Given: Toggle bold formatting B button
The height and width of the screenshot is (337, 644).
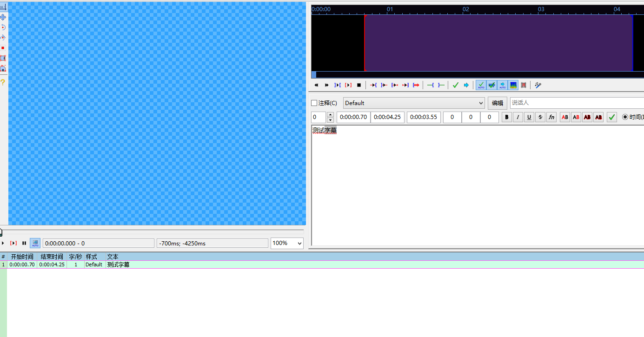Looking at the screenshot, I should pos(507,117).
